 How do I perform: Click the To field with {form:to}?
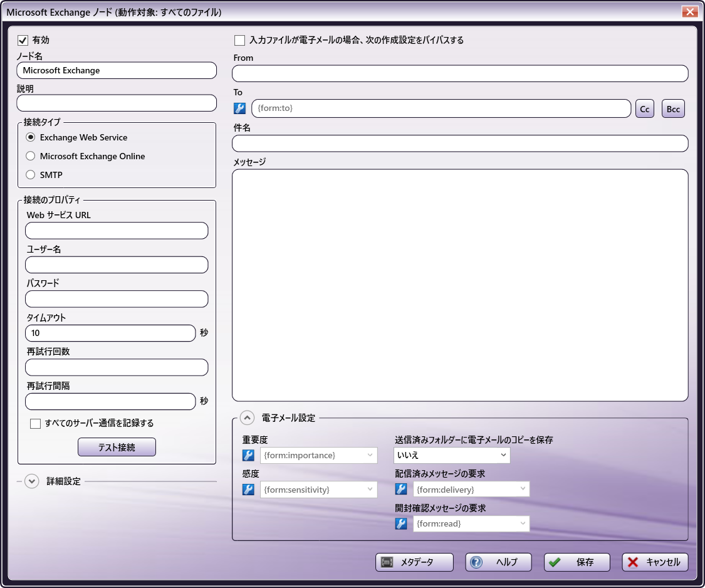pyautogui.click(x=441, y=108)
